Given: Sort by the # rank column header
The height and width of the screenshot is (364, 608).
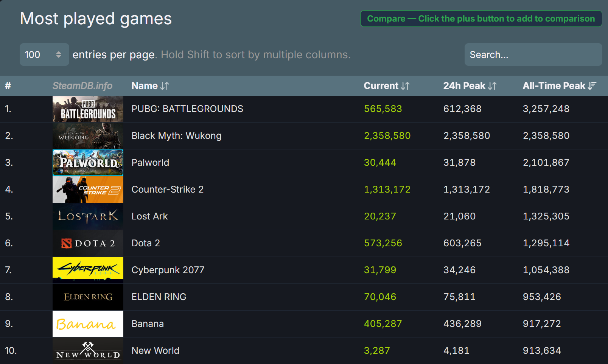Looking at the screenshot, I should point(8,86).
